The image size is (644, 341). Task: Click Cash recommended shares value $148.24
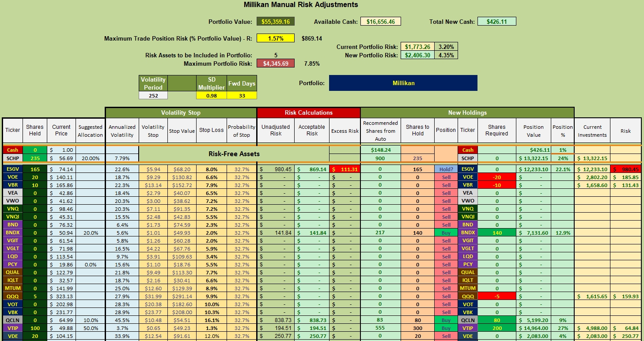(x=380, y=150)
